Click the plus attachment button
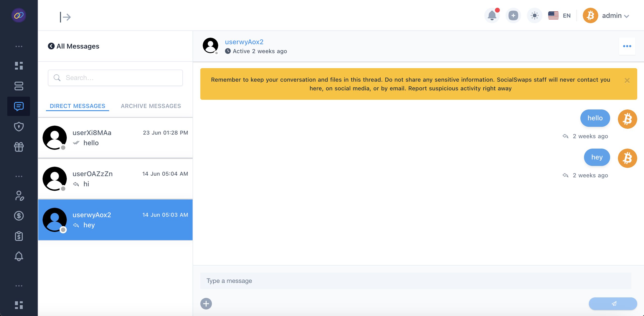This screenshot has width=644, height=316. tap(206, 303)
